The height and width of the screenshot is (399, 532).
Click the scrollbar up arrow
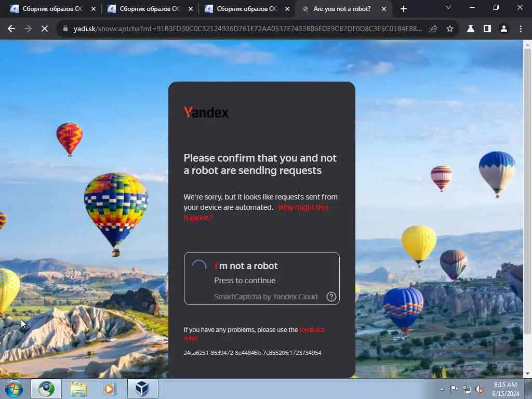[528, 45]
